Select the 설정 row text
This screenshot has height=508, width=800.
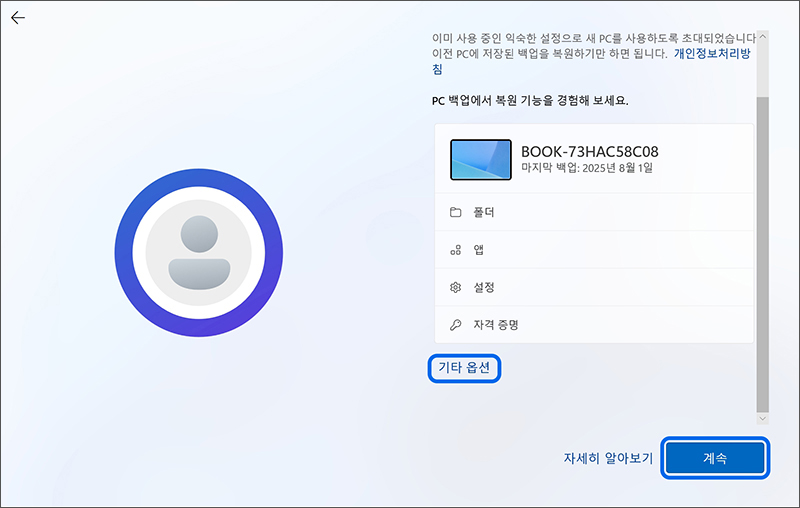tap(484, 288)
